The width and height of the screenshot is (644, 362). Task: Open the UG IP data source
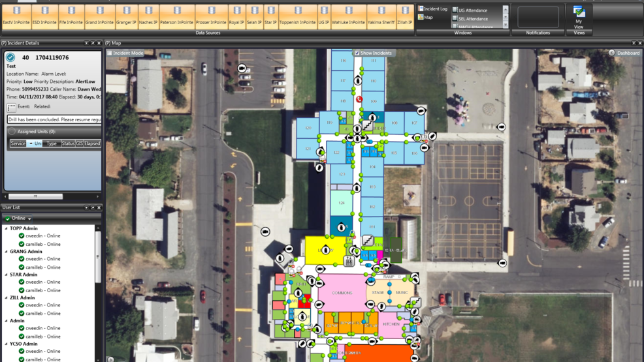tap(324, 16)
